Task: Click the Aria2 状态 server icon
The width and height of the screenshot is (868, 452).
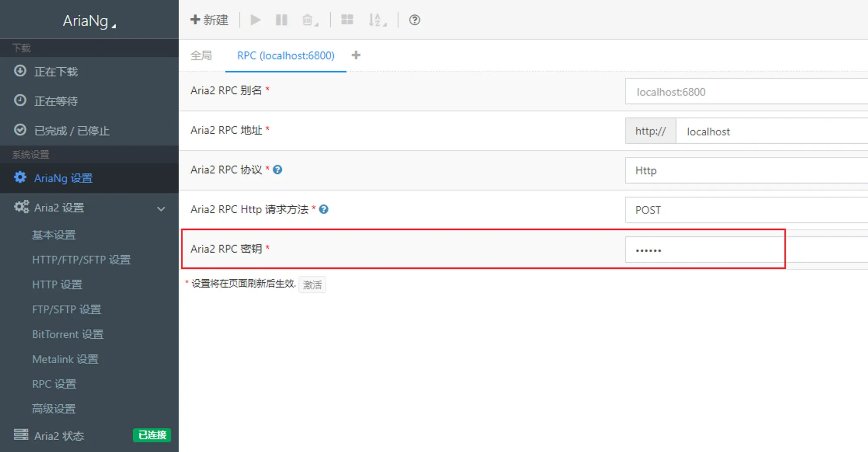Action: 21,435
